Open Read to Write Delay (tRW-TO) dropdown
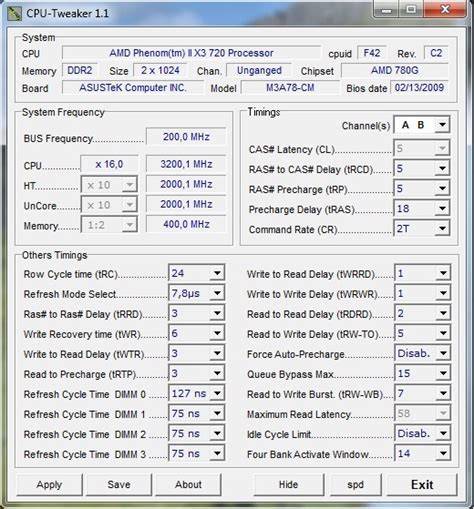474x509 pixels. (x=422, y=333)
